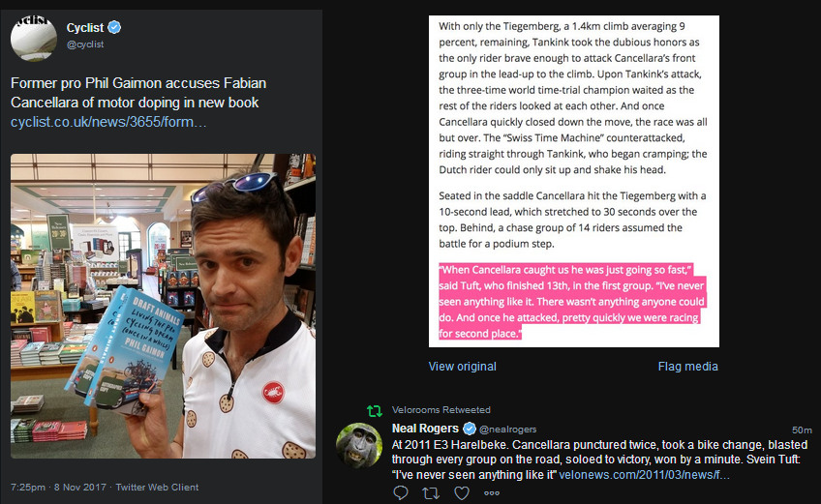Open the Phil Gaimon book photo
Image resolution: width=821 pixels, height=504 pixels.
[163, 308]
